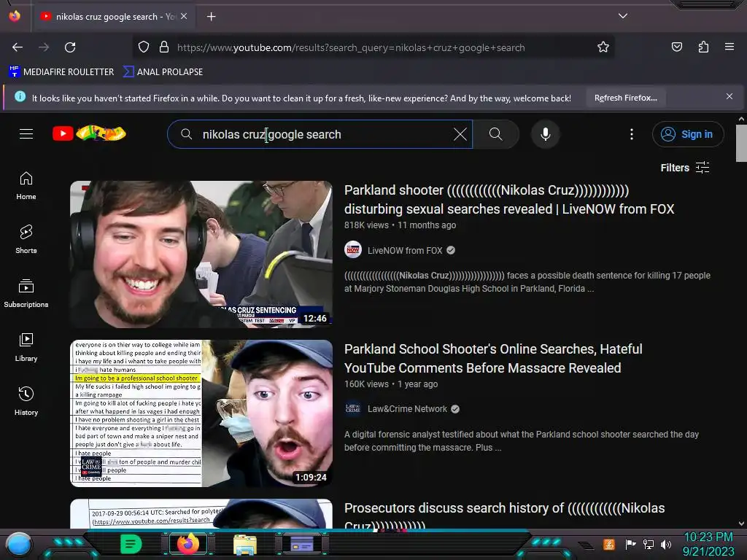747x560 pixels.
Task: Open Library in the sidebar
Action: tap(26, 348)
